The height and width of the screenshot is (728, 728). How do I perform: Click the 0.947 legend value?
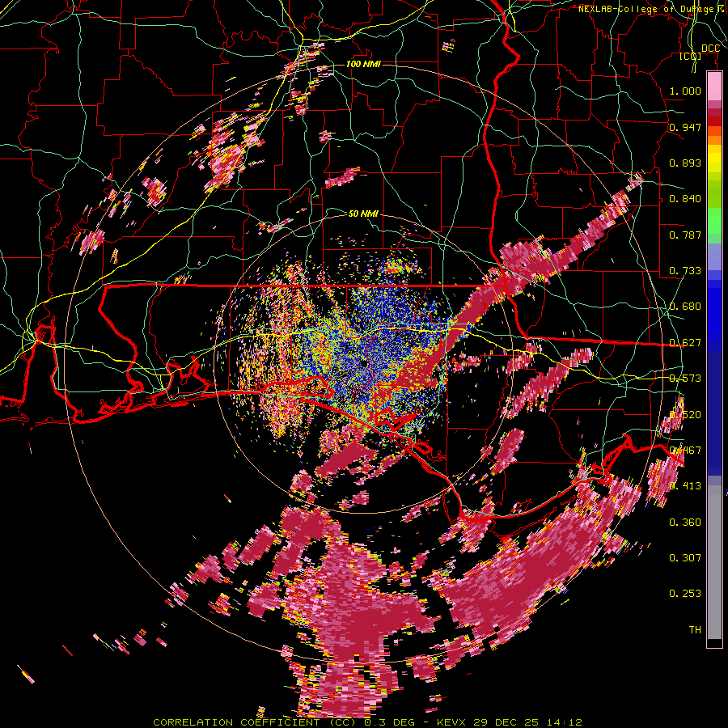point(685,127)
